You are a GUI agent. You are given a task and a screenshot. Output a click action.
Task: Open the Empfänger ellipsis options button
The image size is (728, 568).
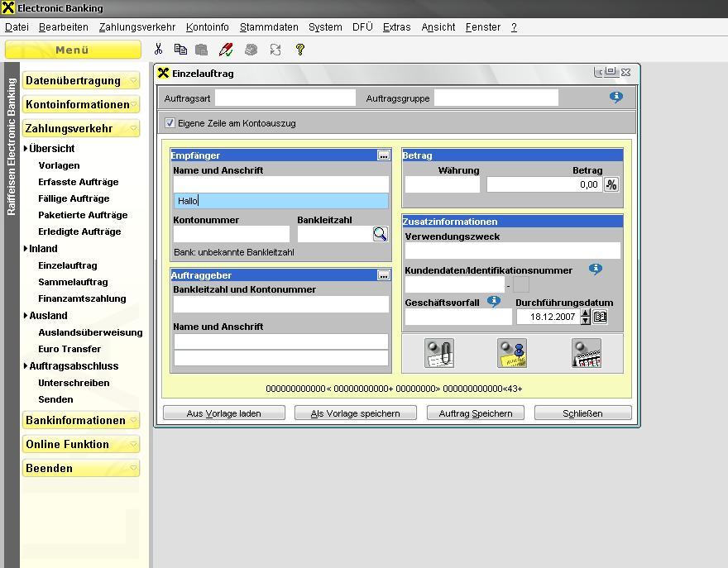pyautogui.click(x=383, y=155)
